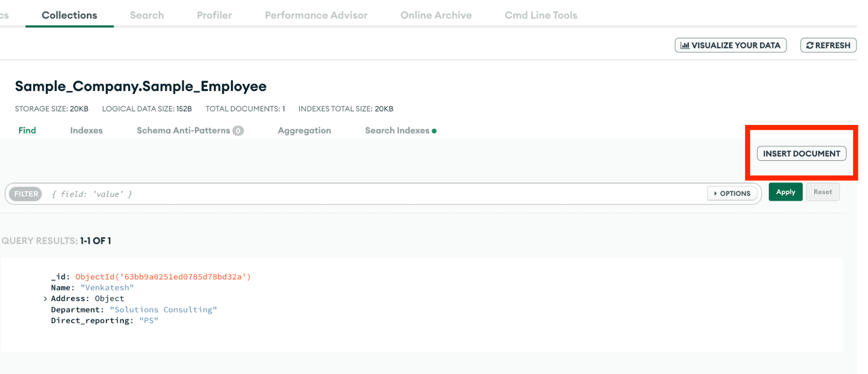Expand the Address object field
The height and width of the screenshot is (374, 868).
(45, 299)
